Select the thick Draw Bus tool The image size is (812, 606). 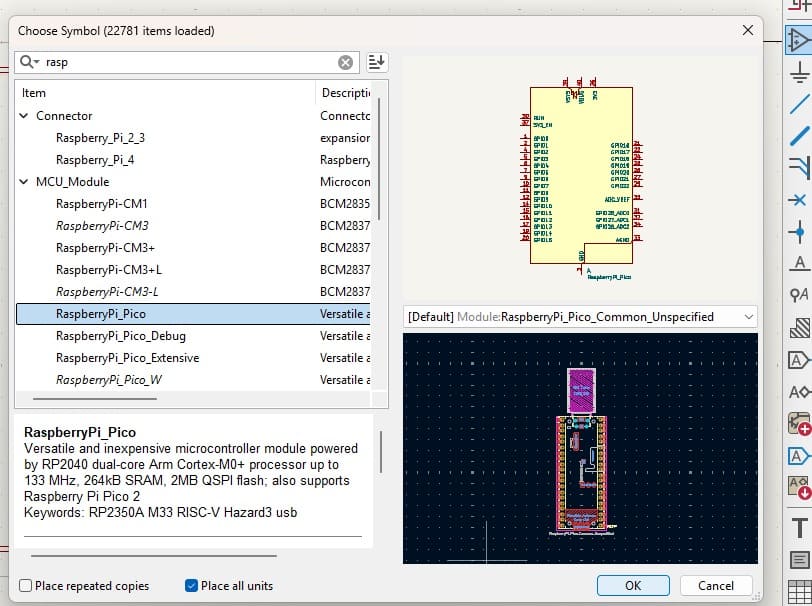[799, 136]
